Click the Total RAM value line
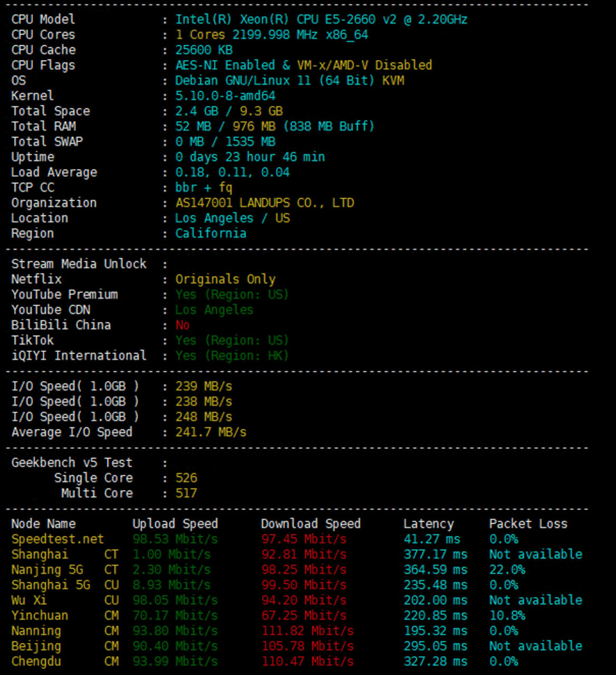The width and height of the screenshot is (616, 675). 274,127
